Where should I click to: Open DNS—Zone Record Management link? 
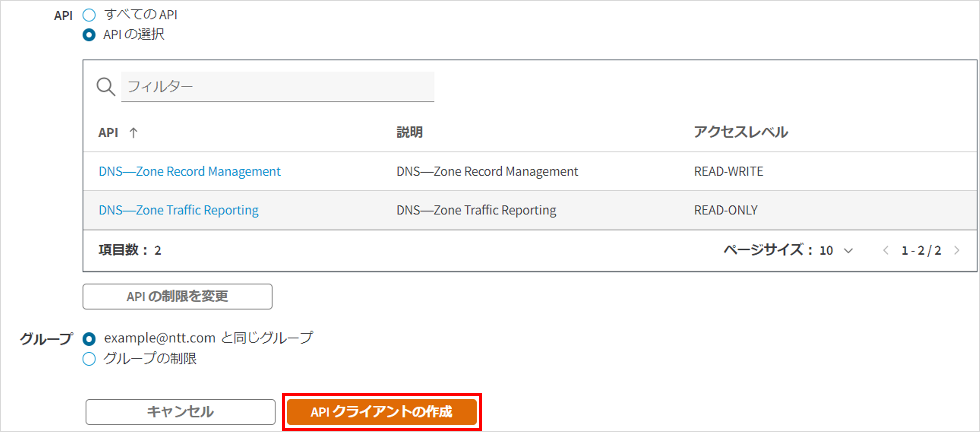point(190,172)
